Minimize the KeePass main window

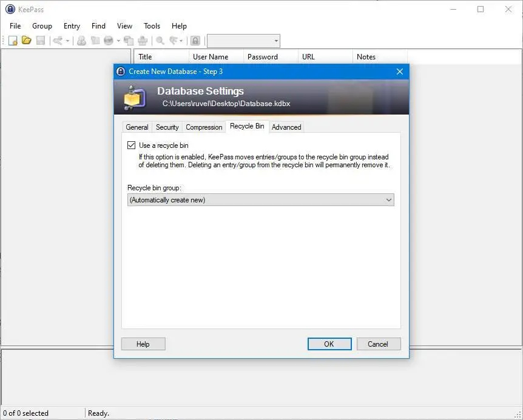click(x=453, y=9)
